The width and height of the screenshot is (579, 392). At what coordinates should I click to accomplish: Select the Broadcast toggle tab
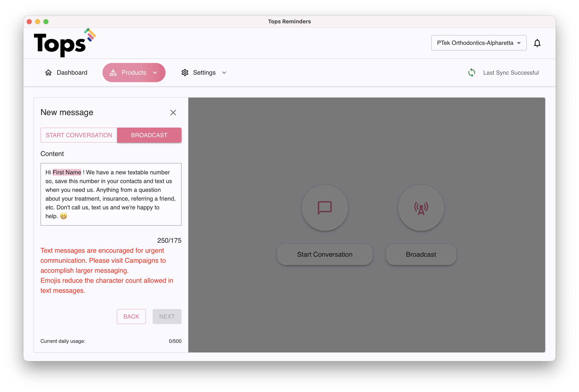coord(149,135)
